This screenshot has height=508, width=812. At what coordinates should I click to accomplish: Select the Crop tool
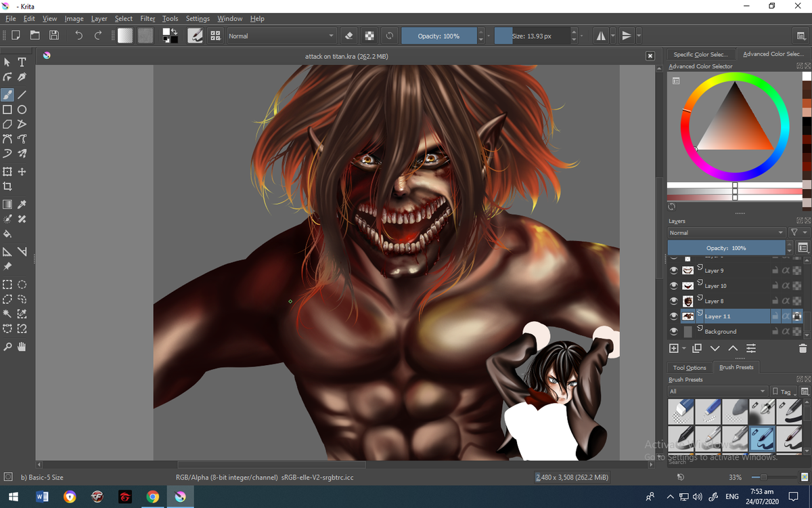pyautogui.click(x=7, y=186)
